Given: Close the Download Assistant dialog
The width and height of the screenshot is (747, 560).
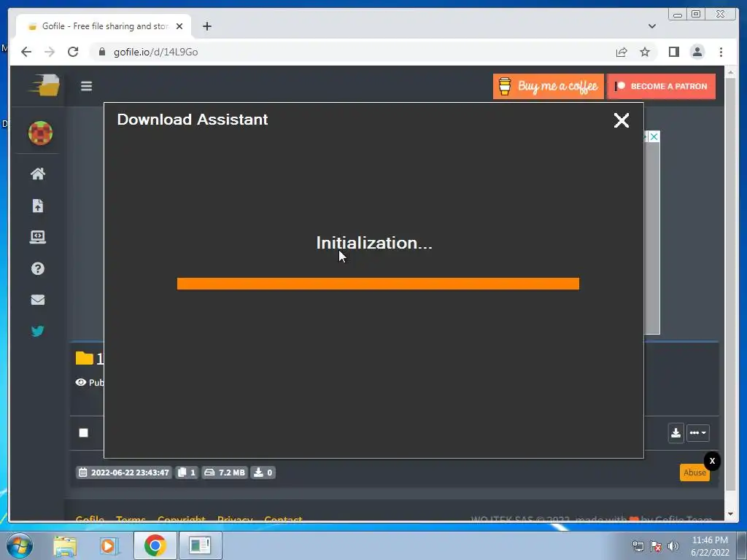Looking at the screenshot, I should 622,120.
